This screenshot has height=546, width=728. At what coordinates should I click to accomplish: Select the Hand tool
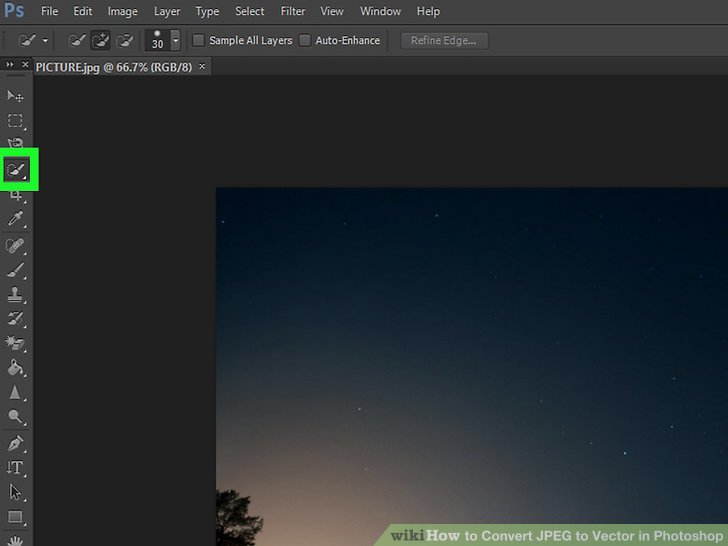click(x=15, y=540)
